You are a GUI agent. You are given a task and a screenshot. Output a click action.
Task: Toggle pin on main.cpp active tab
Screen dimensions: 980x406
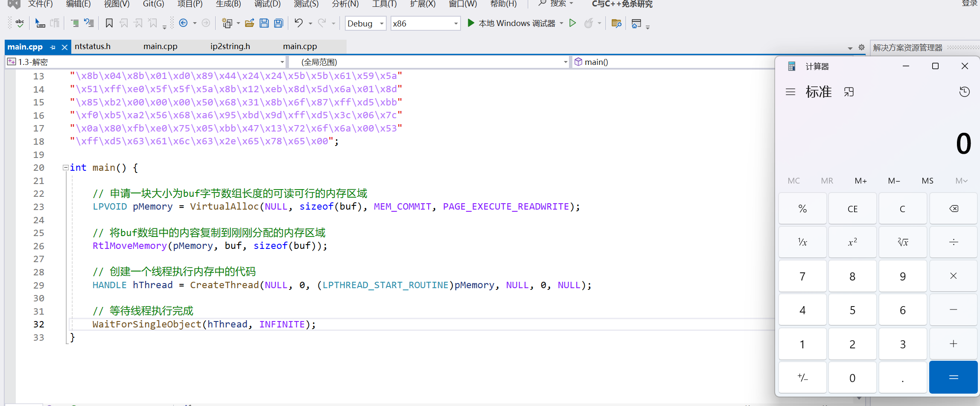pyautogui.click(x=53, y=47)
